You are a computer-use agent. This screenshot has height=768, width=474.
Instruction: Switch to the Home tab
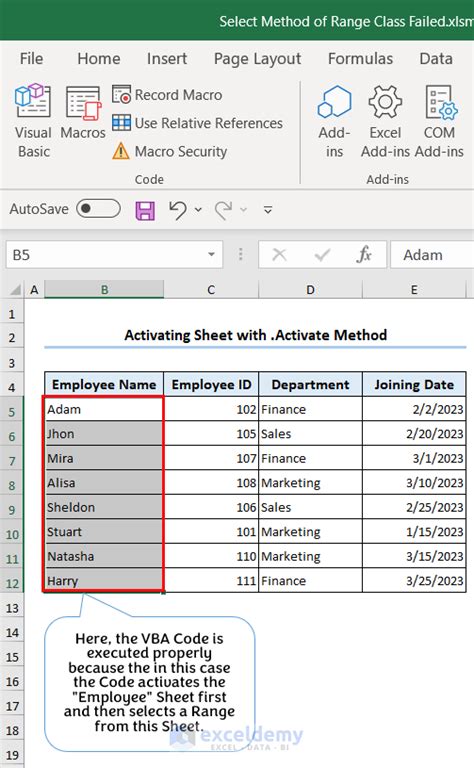coord(98,59)
